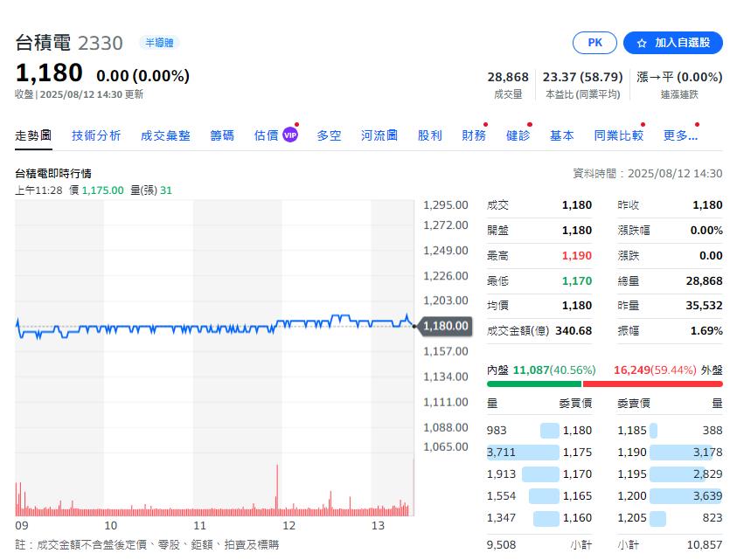Click bid price 1,165 in order book
This screenshot has width=737, height=560.
pyautogui.click(x=577, y=495)
